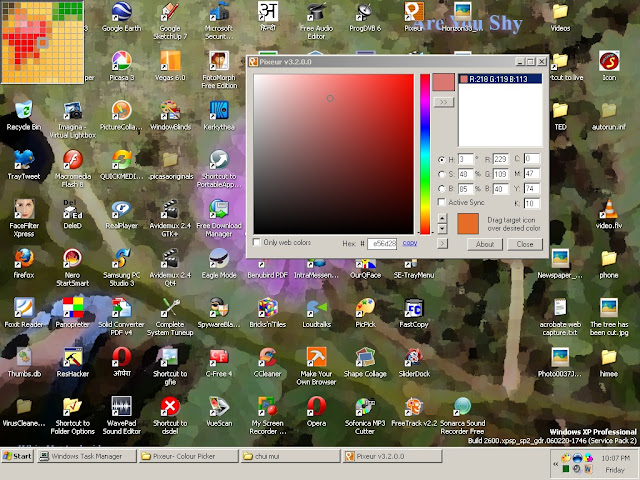Select the Macromedia Flash 8 icon

click(x=73, y=169)
